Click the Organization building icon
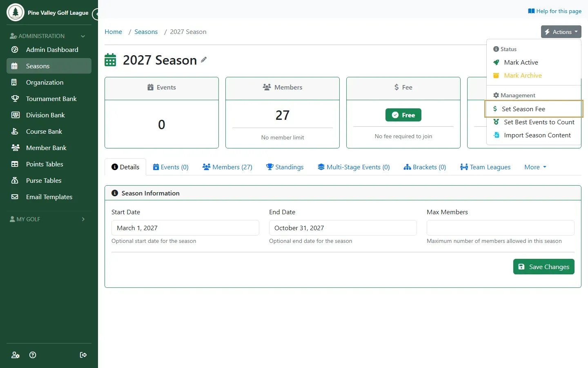Viewport: 588px width, 368px height. pos(15,82)
